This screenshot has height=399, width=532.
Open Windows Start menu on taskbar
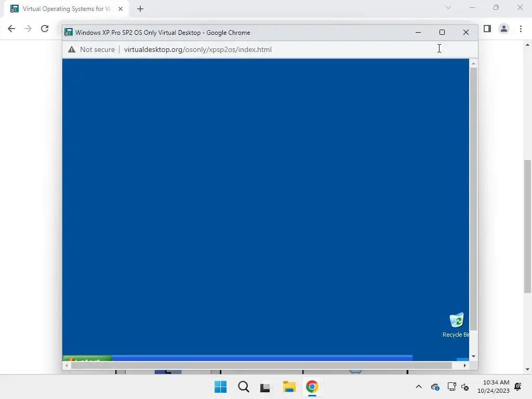click(220, 387)
